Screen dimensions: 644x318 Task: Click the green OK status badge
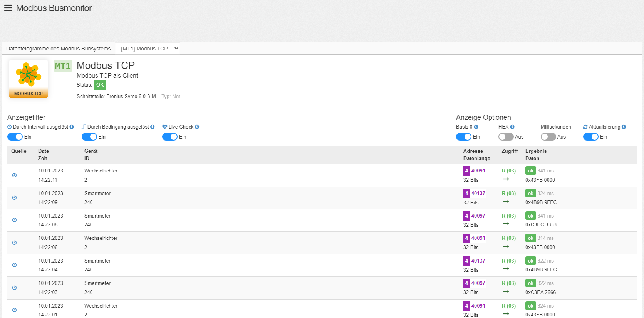[x=100, y=85]
